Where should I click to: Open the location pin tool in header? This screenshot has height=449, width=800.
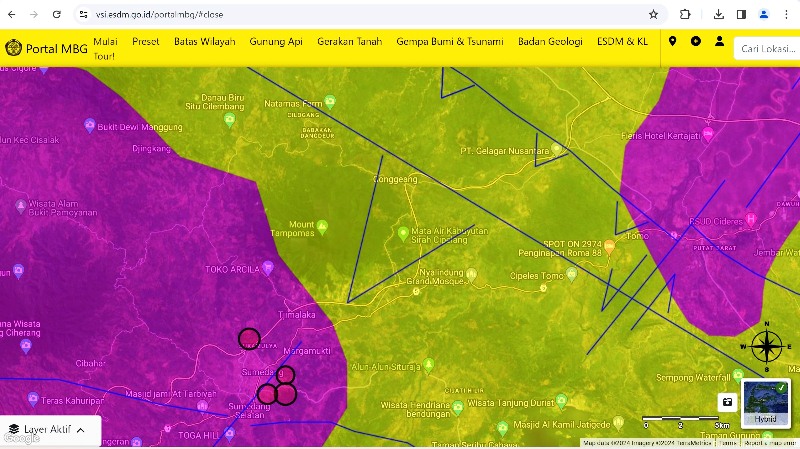tap(672, 41)
